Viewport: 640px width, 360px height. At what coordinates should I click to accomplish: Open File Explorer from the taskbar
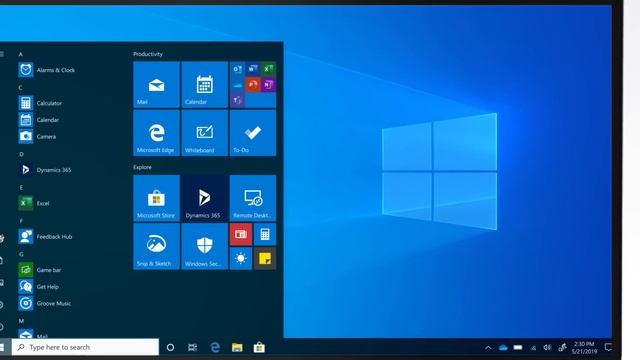click(x=237, y=347)
